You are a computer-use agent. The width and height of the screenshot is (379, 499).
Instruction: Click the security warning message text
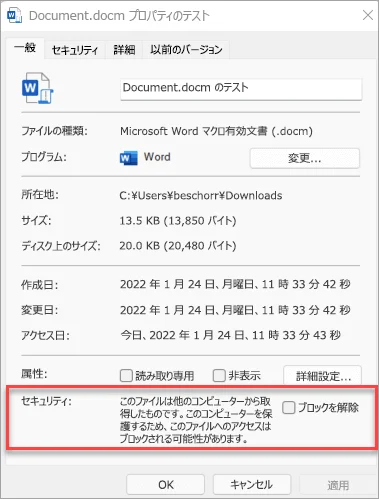coord(196,420)
